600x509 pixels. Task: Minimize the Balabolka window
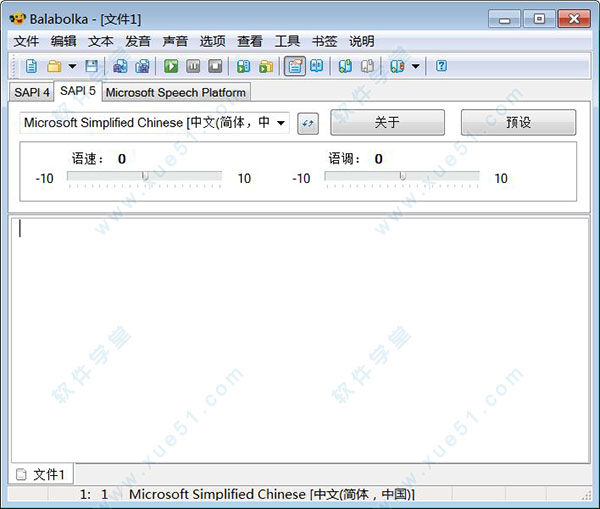[x=504, y=19]
